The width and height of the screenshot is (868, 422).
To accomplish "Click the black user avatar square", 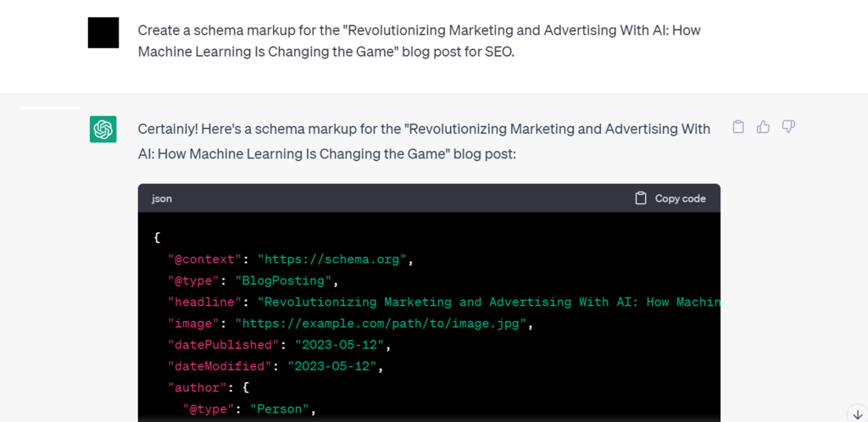I will [x=103, y=32].
